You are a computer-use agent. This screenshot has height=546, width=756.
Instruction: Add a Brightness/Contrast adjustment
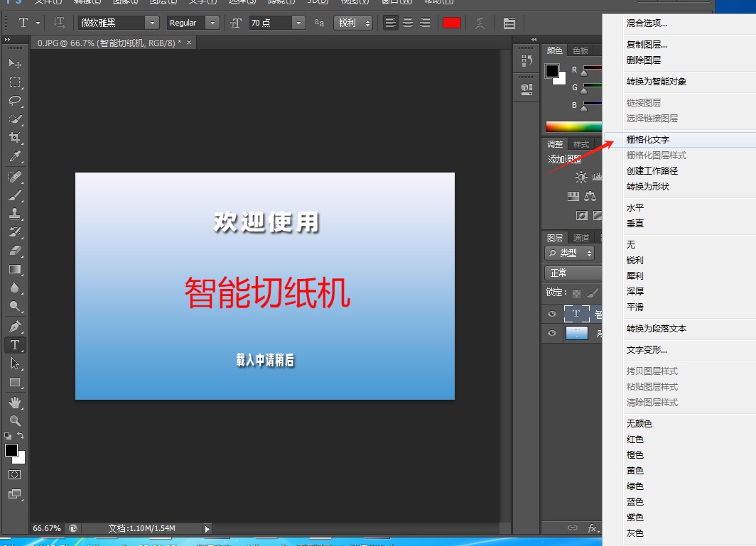581,177
